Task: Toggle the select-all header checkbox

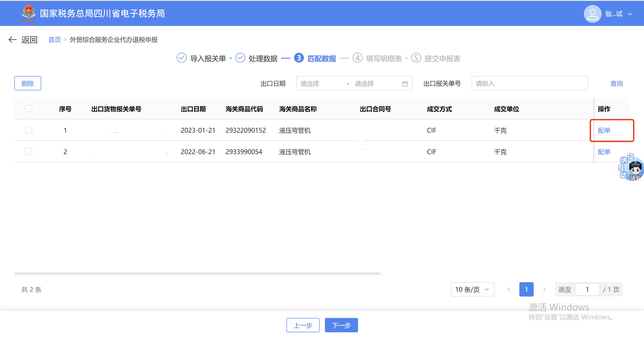Action: tap(29, 109)
